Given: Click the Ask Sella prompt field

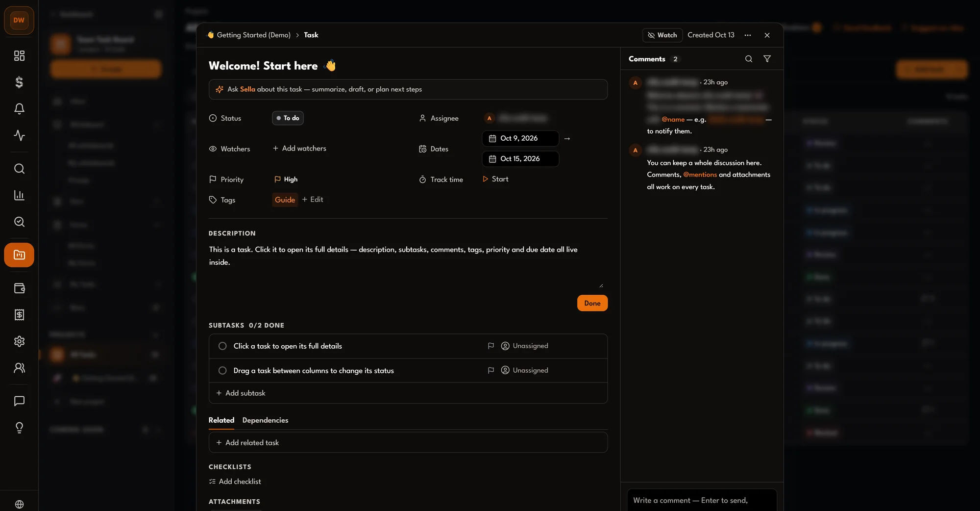Looking at the screenshot, I should pos(408,89).
